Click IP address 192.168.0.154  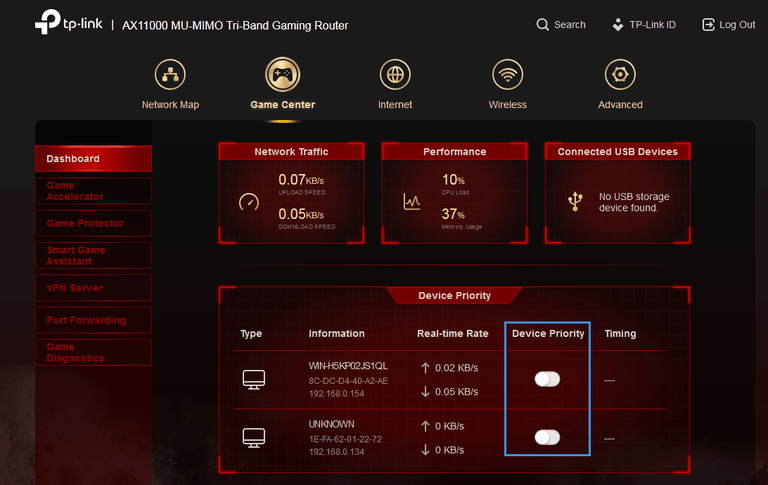(x=336, y=393)
